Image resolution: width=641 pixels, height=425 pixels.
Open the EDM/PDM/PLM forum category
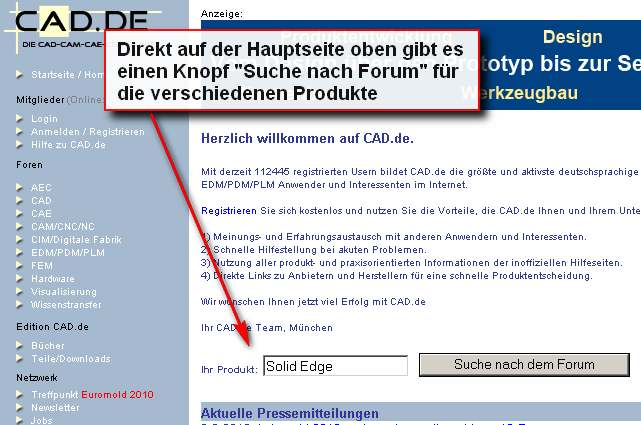pos(68,253)
